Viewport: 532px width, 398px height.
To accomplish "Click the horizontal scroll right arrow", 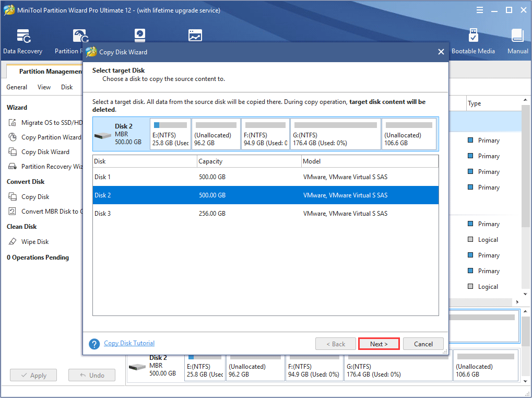I will tap(517, 302).
